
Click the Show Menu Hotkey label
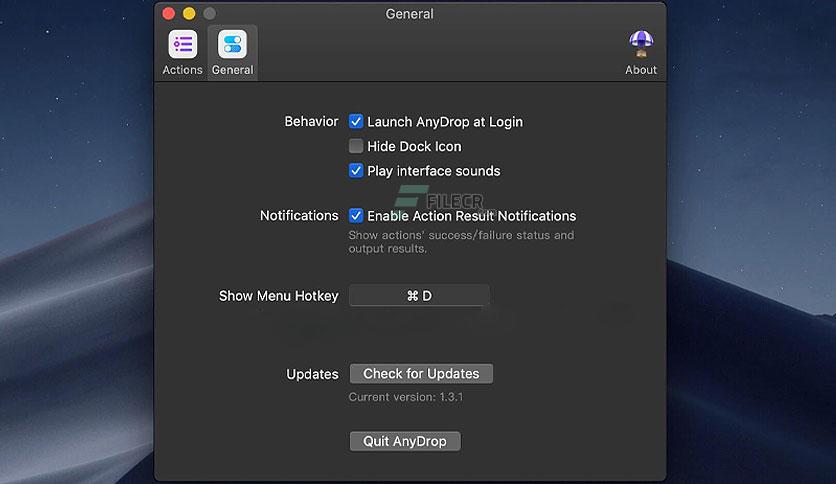[x=278, y=296]
